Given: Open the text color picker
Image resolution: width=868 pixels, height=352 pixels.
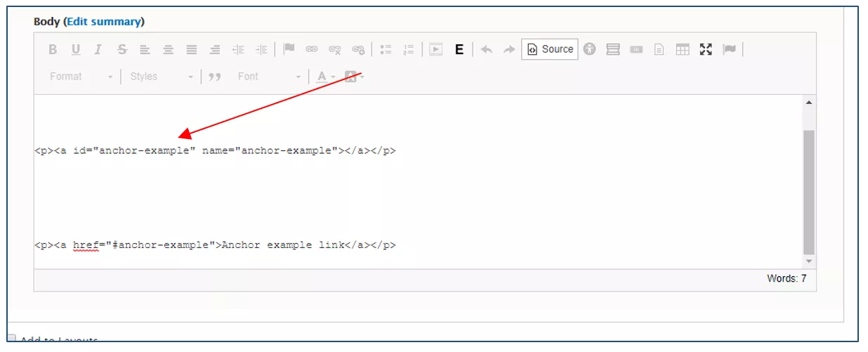Looking at the screenshot, I should click(x=324, y=77).
